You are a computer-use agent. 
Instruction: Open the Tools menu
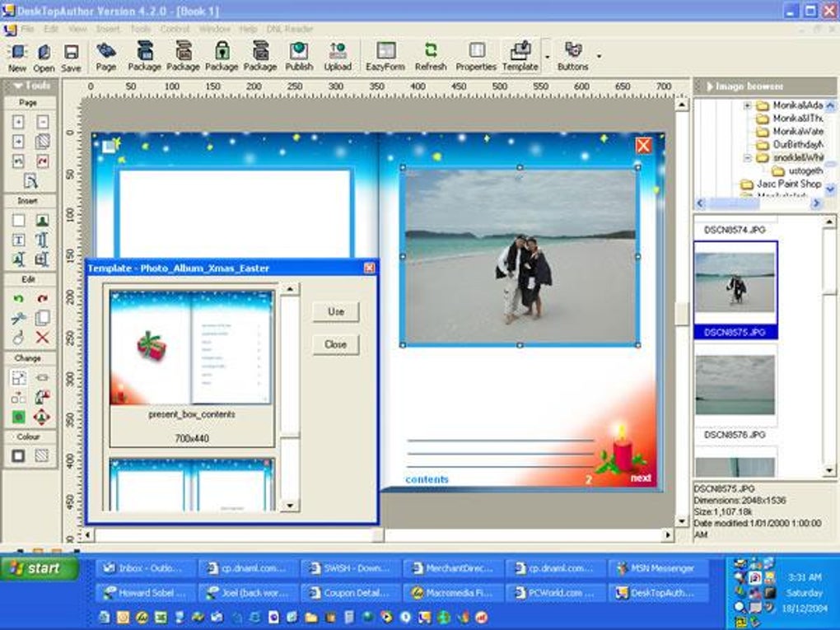pyautogui.click(x=140, y=29)
